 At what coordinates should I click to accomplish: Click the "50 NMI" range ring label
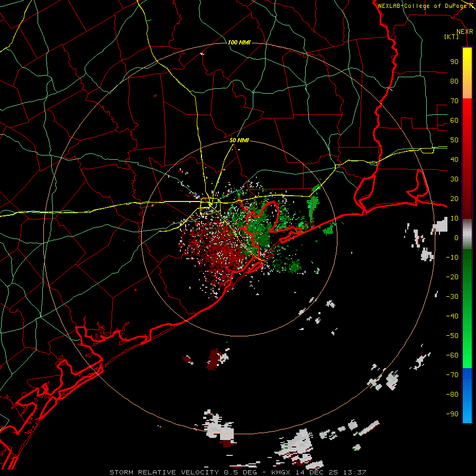click(x=239, y=140)
